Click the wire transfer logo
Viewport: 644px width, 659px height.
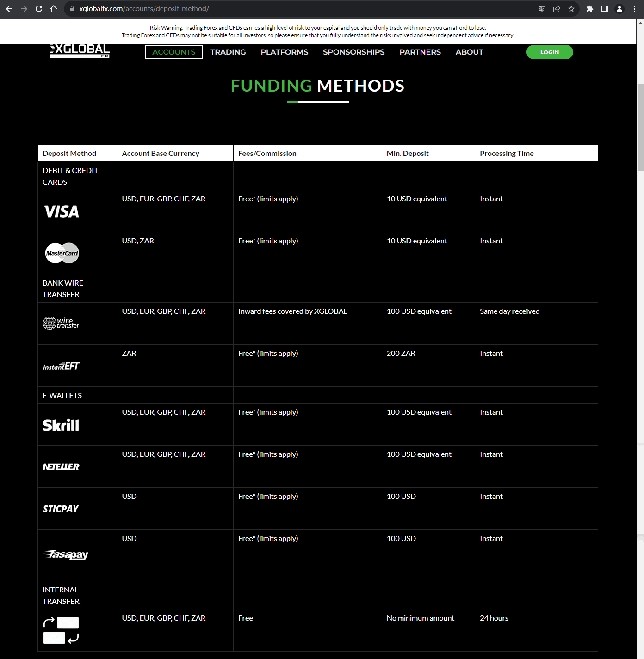point(61,323)
